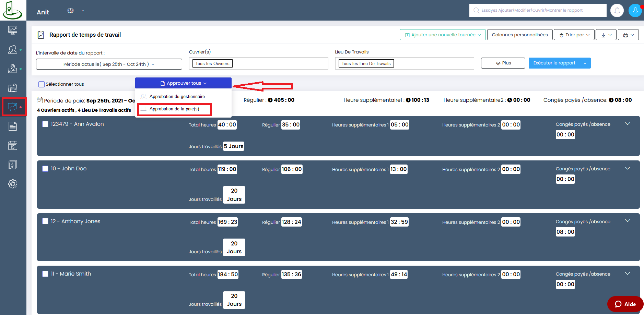Open the dashboard monitor icon in sidebar

coord(13,30)
